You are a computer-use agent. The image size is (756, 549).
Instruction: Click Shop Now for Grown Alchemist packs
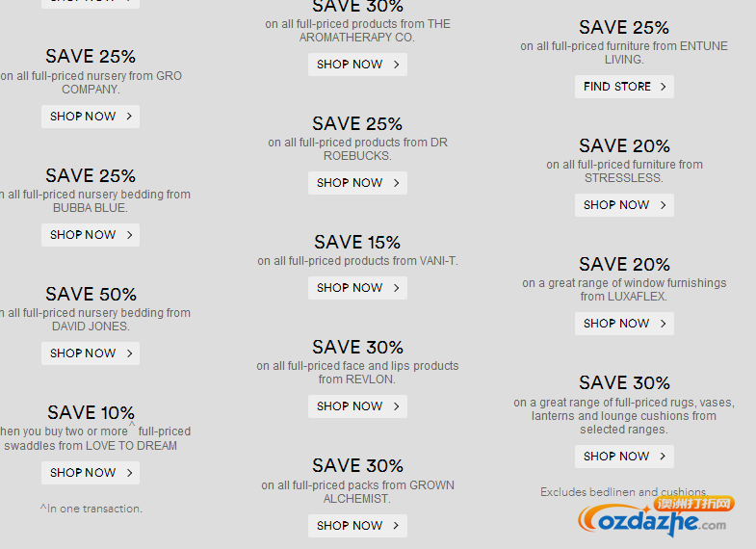pyautogui.click(x=357, y=526)
